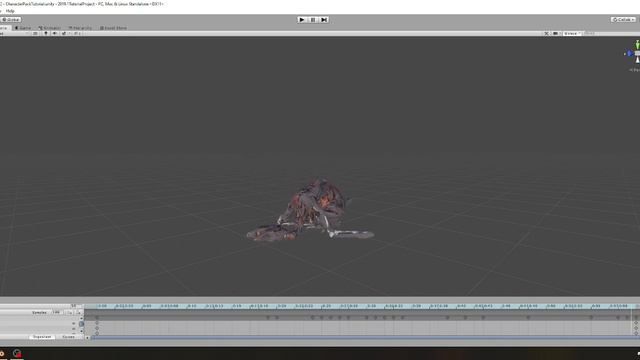Toggle scene lighting with the light bulb icon
640x360 pixels.
tap(46, 33)
